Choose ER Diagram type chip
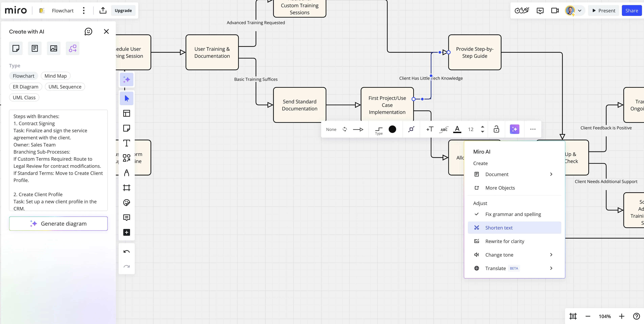This screenshot has width=644, height=324. tap(25, 87)
